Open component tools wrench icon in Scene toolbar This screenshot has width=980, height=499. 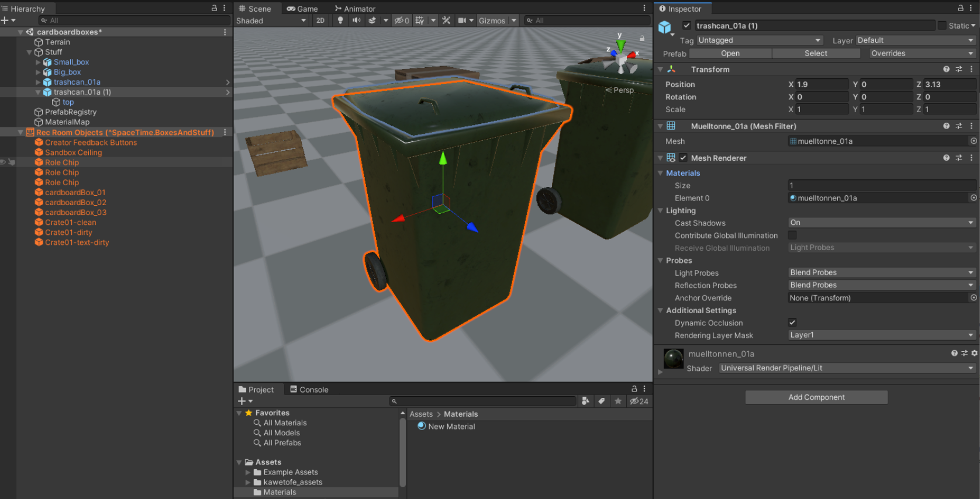[x=446, y=20]
